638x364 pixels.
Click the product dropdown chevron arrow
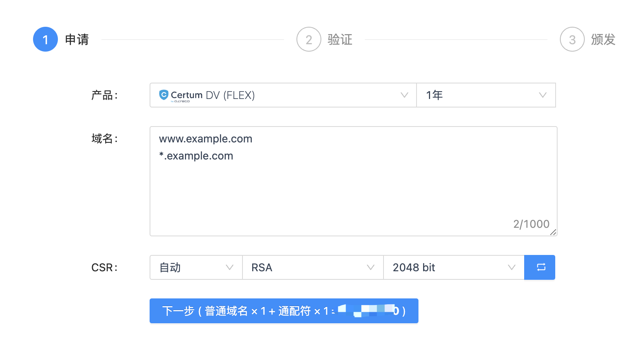coord(404,95)
